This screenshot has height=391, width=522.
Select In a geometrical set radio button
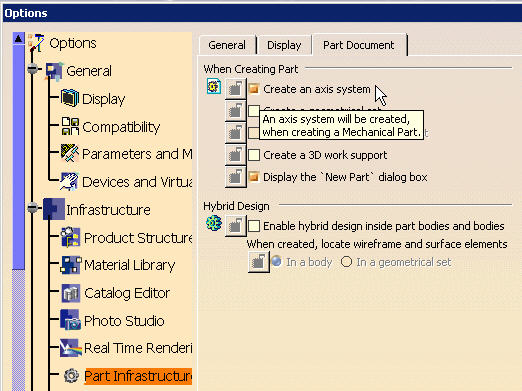pyautogui.click(x=346, y=262)
